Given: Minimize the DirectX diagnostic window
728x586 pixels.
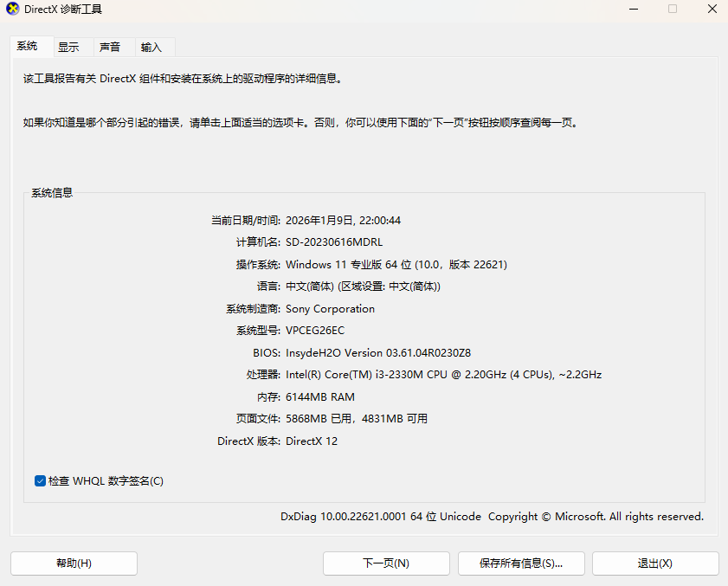Looking at the screenshot, I should tap(634, 9).
